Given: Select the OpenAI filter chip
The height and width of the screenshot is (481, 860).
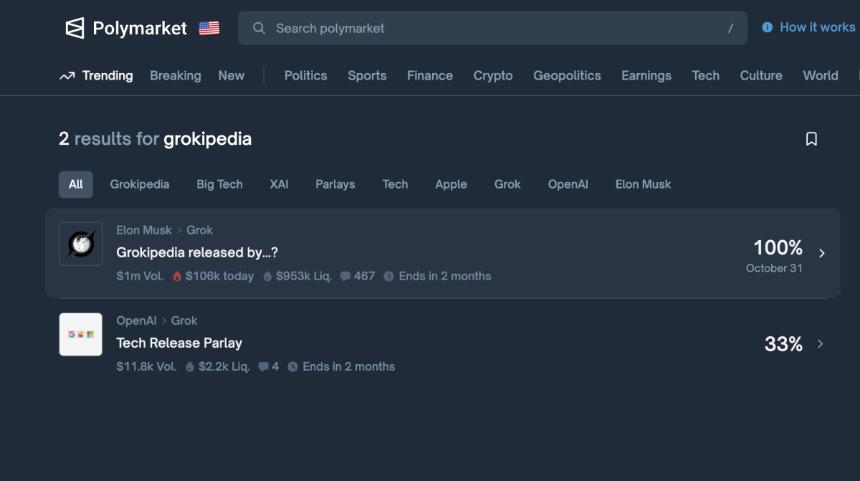Looking at the screenshot, I should [x=568, y=184].
